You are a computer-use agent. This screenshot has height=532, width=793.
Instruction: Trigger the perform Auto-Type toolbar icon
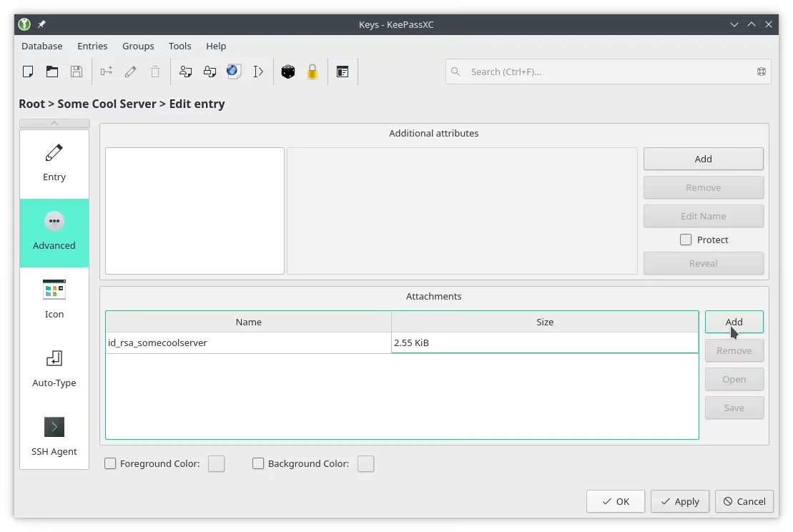click(258, 71)
